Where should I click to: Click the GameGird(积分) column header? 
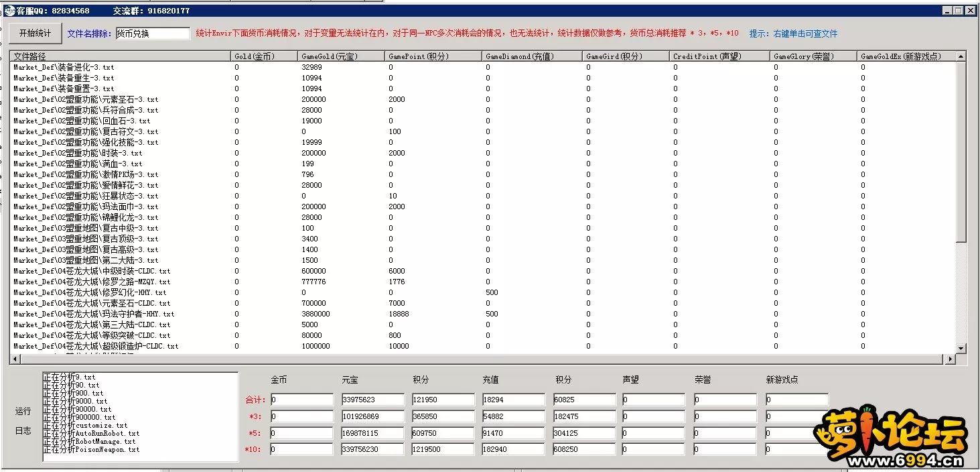(x=626, y=57)
